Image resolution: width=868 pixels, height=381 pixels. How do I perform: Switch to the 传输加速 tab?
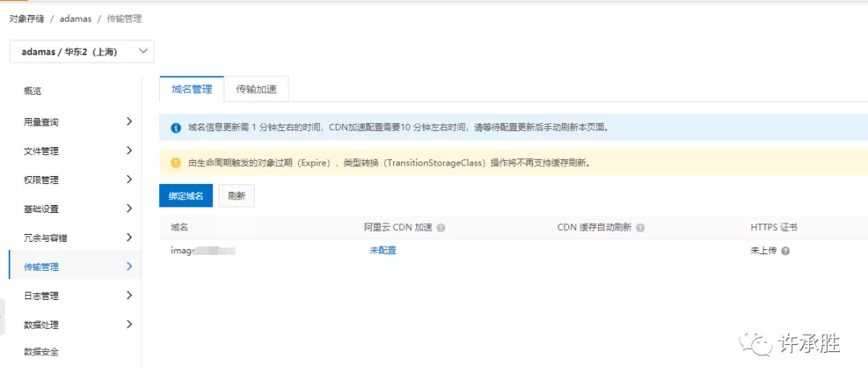click(256, 89)
